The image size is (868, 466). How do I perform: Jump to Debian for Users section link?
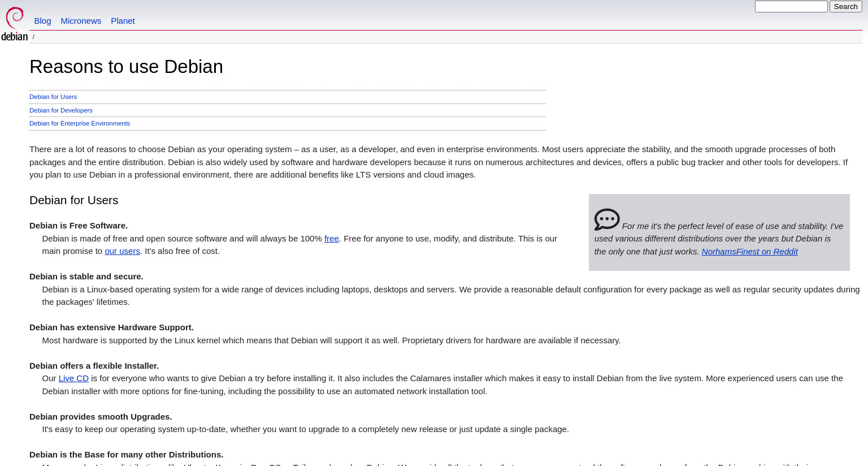pyautogui.click(x=53, y=97)
